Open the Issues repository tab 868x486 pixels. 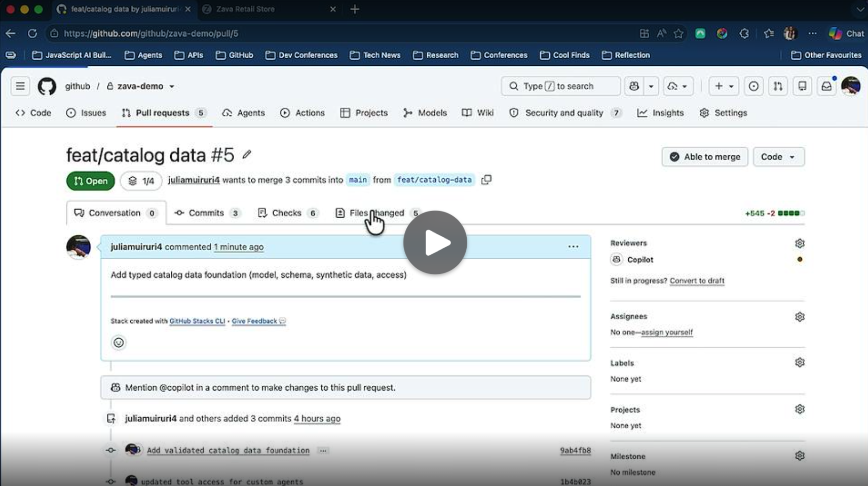(x=86, y=113)
